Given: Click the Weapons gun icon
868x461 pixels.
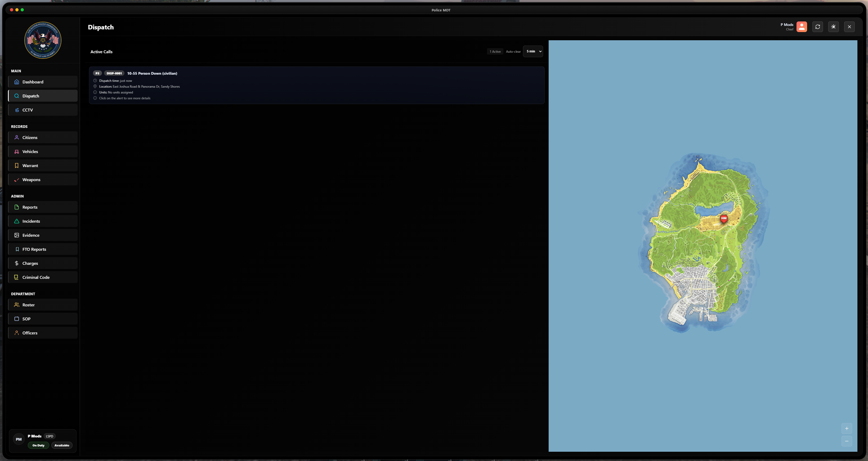Looking at the screenshot, I should pos(16,180).
